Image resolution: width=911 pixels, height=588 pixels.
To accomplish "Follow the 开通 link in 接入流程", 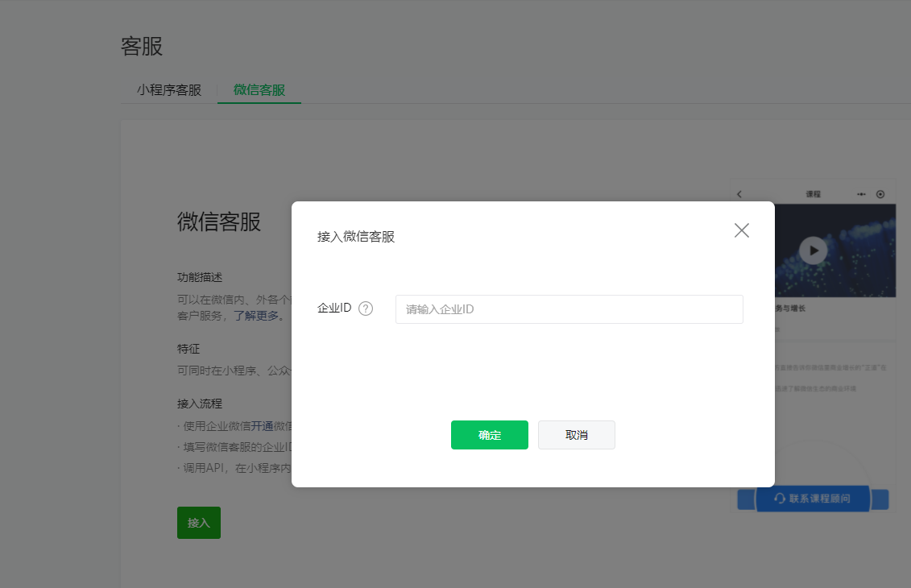I will 262,426.
